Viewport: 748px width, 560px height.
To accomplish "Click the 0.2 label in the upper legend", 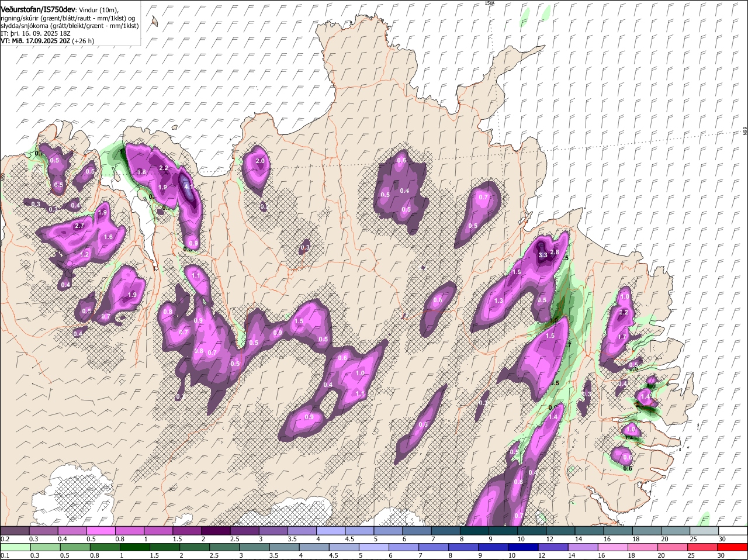I will [x=5, y=539].
